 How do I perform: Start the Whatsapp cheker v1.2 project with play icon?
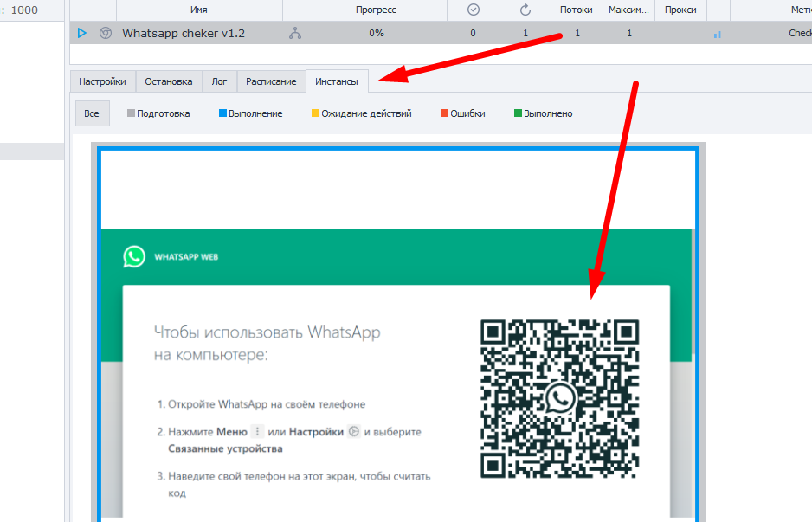point(82,33)
